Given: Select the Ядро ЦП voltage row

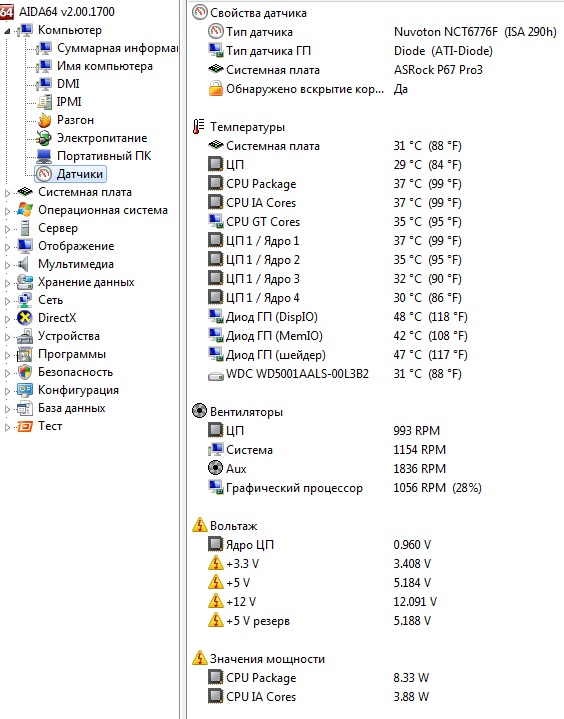Looking at the screenshot, I should point(320,544).
